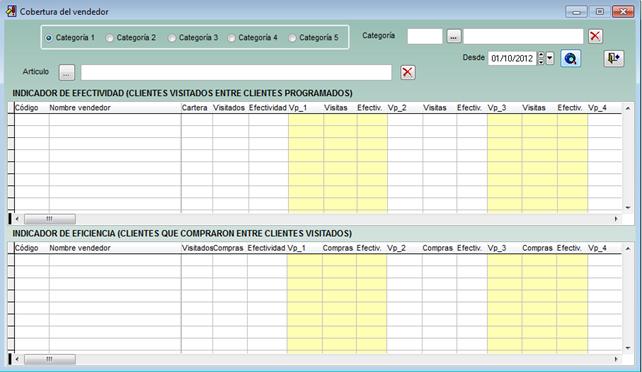The image size is (642, 372).
Task: Click the Categoría description field
Action: click(523, 36)
